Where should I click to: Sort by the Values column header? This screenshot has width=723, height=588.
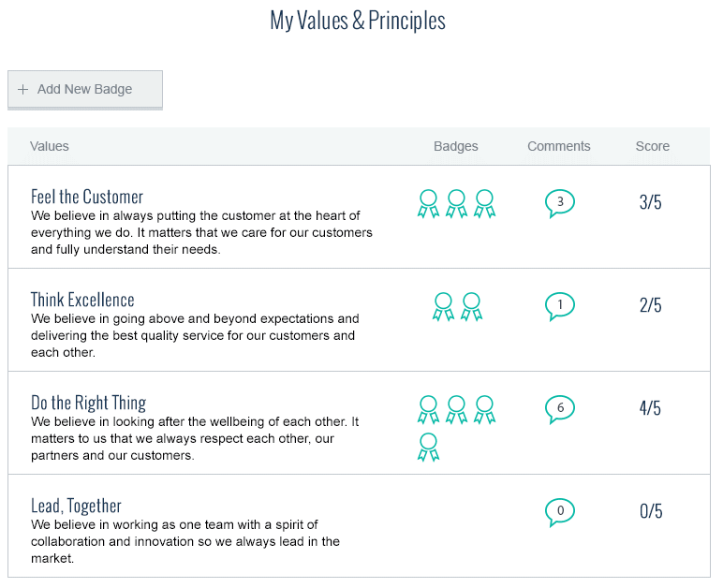pos(50,146)
